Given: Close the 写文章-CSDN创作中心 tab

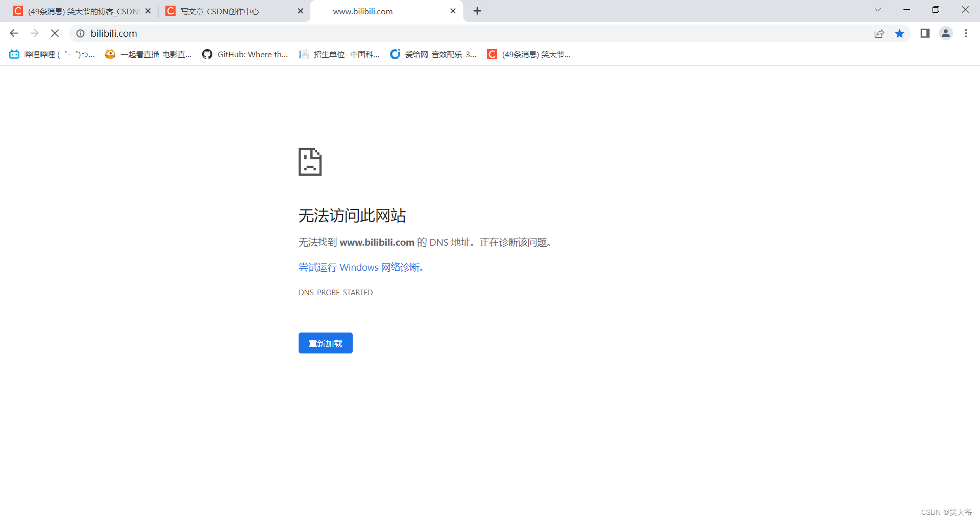Looking at the screenshot, I should coord(300,11).
